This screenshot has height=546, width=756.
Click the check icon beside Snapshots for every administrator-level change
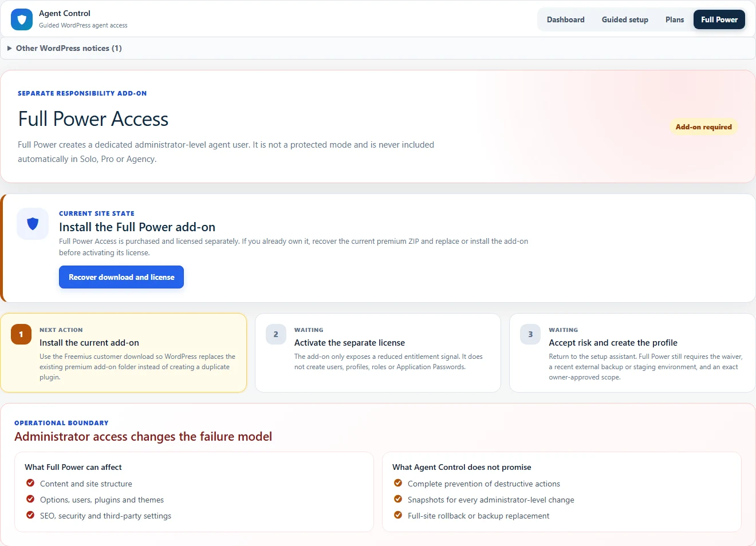tap(398, 499)
